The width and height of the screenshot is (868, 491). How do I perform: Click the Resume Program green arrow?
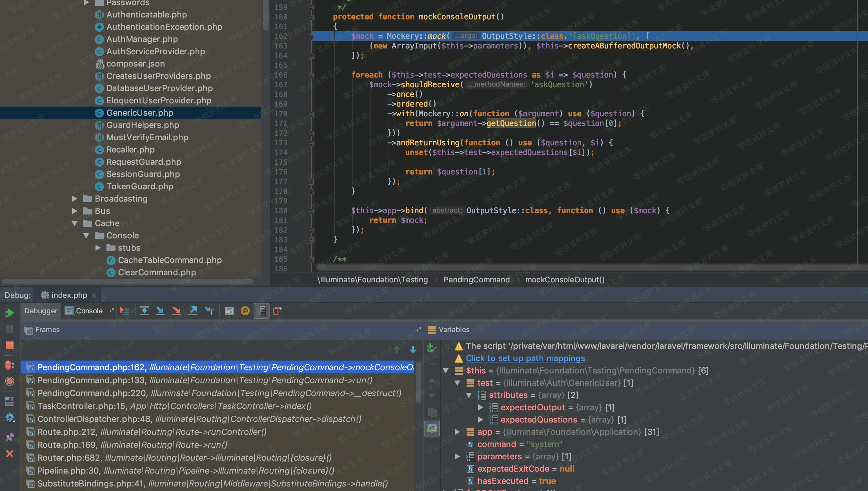click(x=9, y=312)
